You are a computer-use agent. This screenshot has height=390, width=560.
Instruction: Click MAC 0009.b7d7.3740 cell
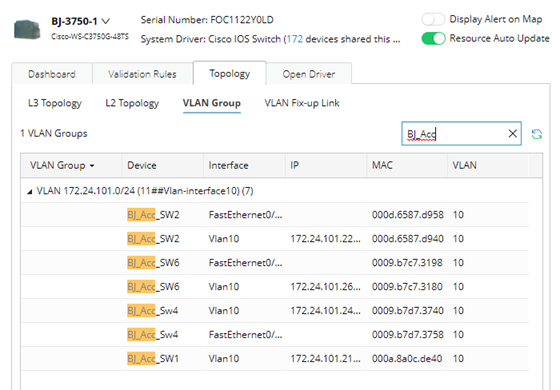(x=408, y=310)
